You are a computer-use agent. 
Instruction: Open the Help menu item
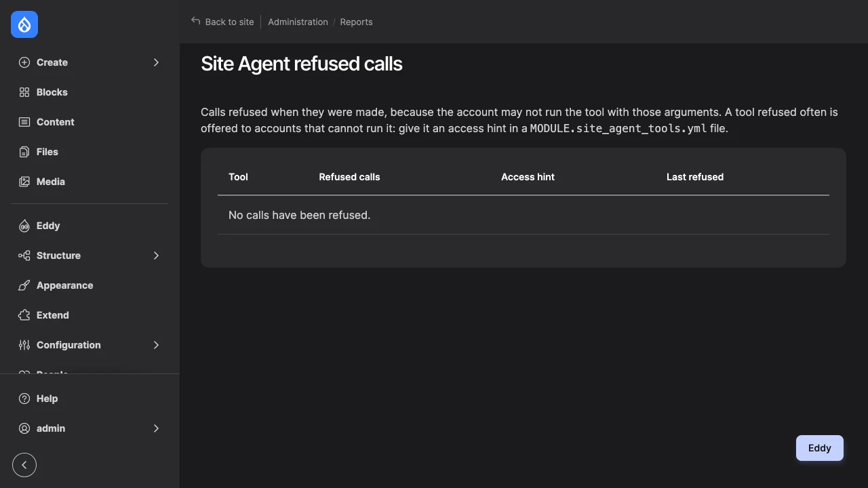coord(90,399)
